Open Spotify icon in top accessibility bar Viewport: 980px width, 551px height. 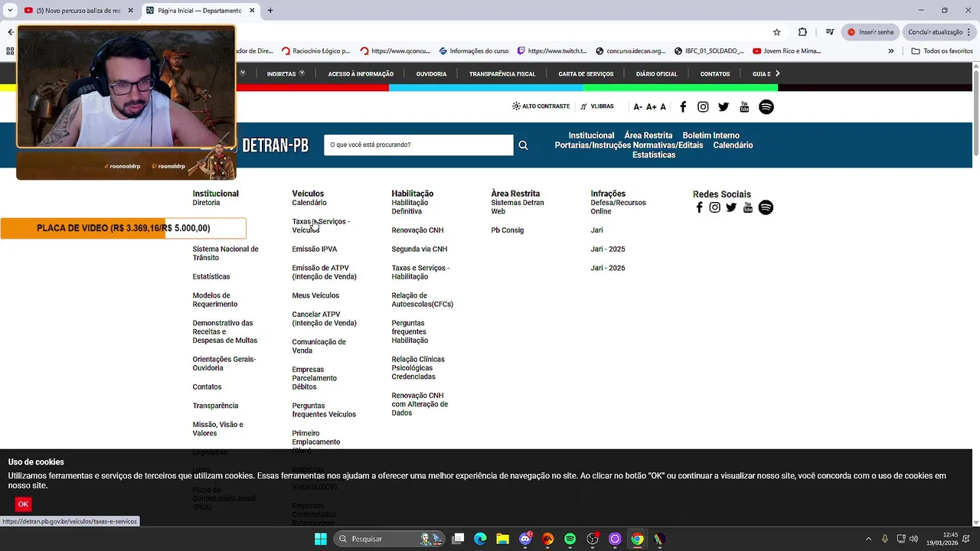766,107
